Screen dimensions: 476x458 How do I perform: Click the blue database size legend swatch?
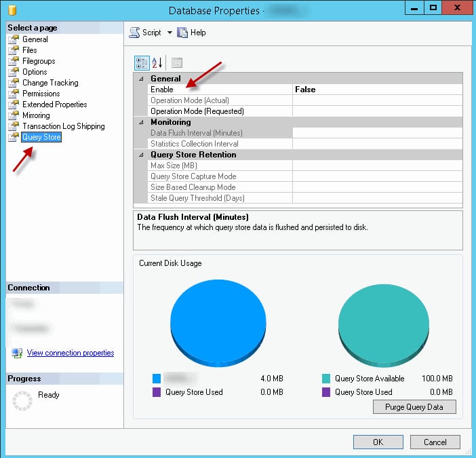click(157, 379)
